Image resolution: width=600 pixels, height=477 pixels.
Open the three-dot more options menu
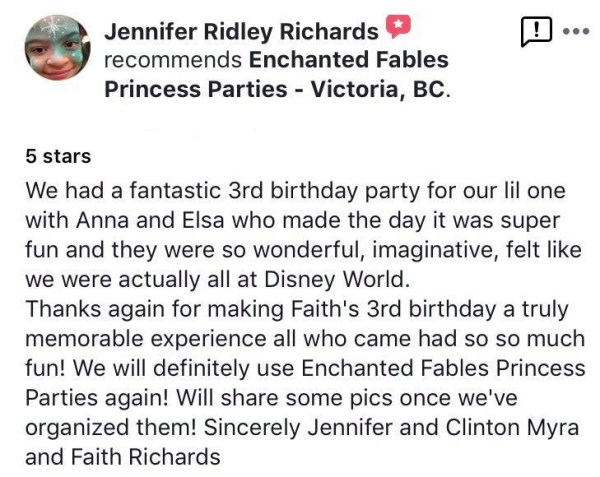(x=576, y=32)
